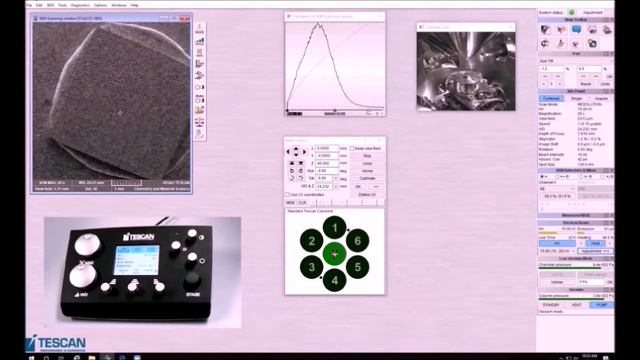Tilt the stage with the right tilt icon
Screen dimensions: 640x360
click(300, 178)
